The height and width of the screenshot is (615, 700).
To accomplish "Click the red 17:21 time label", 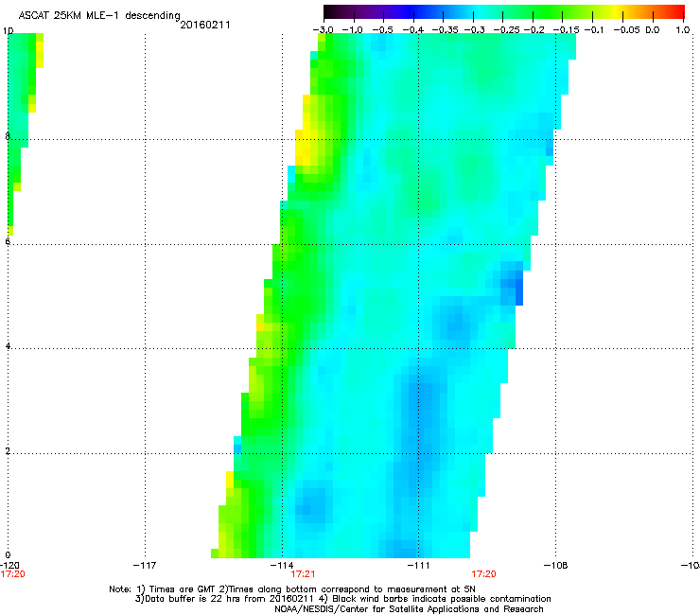I will coord(303,574).
